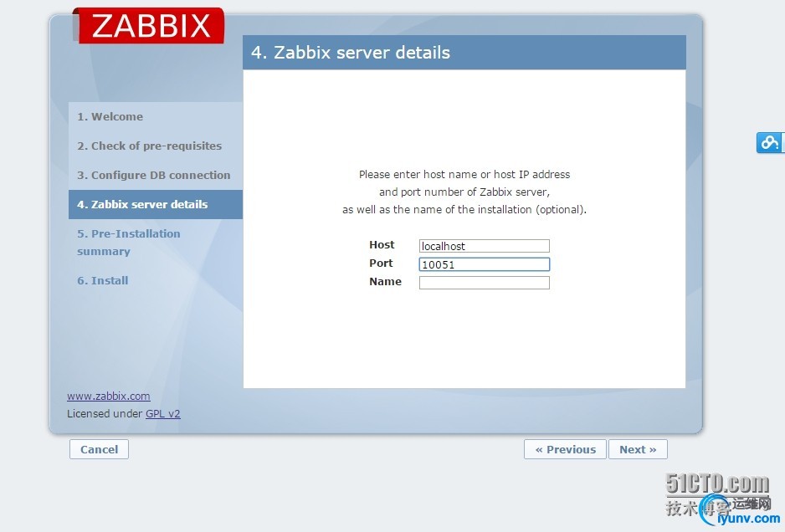This screenshot has height=532, width=785.
Task: Select step 6. Install
Action: coord(103,280)
